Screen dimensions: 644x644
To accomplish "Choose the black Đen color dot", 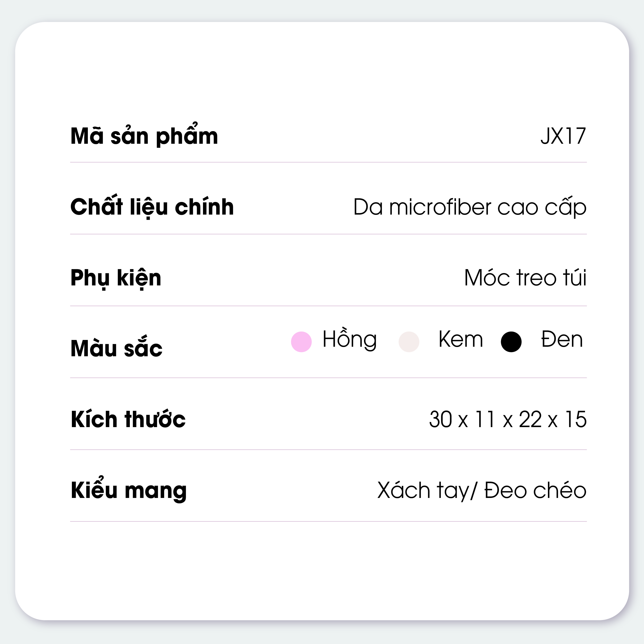I will point(511,342).
